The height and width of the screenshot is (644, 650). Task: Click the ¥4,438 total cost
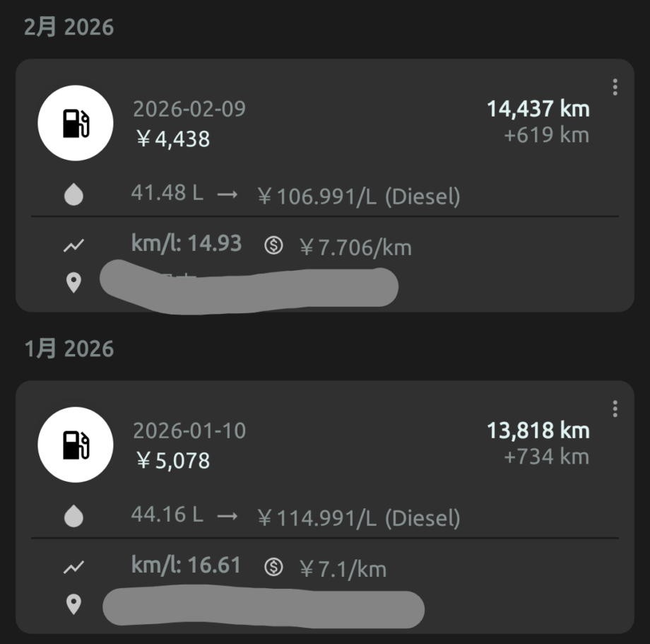tap(173, 139)
